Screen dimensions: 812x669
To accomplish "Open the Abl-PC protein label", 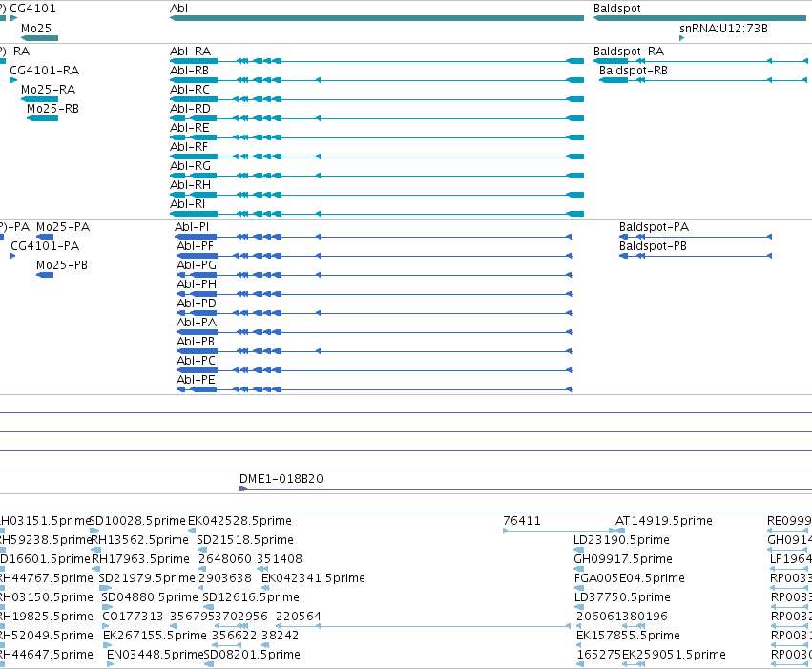I will click(196, 361).
